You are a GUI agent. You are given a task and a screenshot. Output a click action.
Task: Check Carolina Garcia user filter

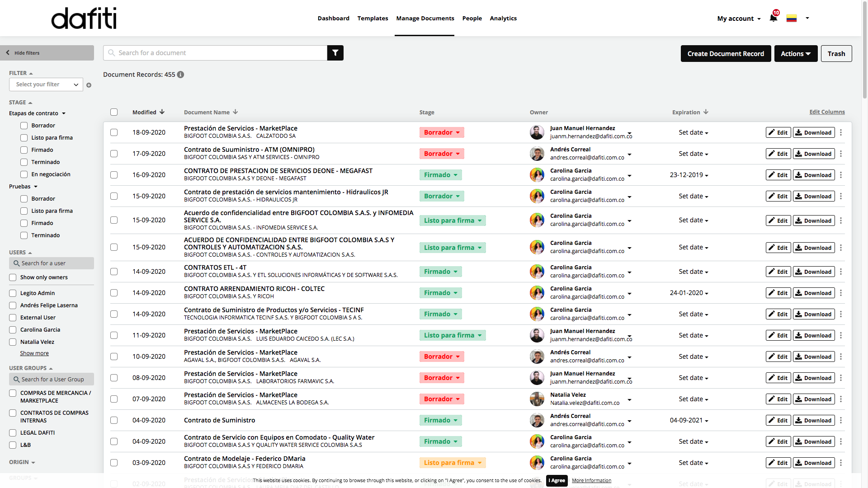13,330
